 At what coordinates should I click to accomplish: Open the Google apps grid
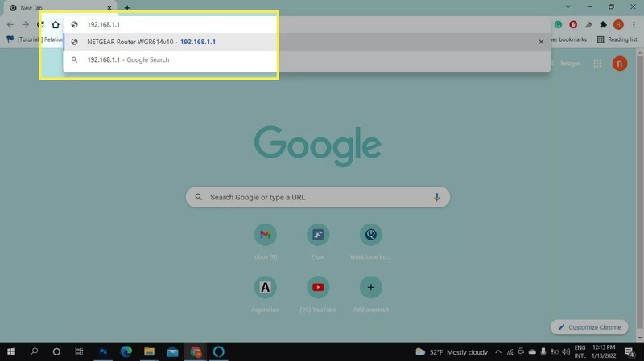click(597, 64)
